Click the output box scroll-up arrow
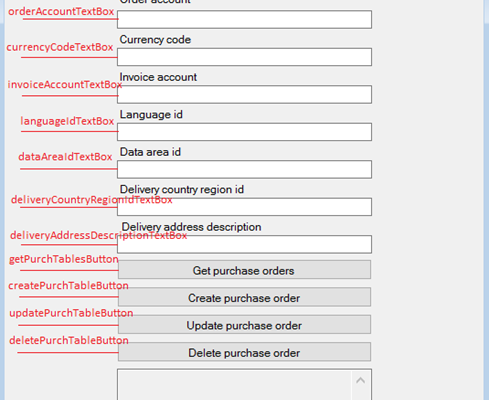Screen dimensions: 489x400 click(360, 380)
